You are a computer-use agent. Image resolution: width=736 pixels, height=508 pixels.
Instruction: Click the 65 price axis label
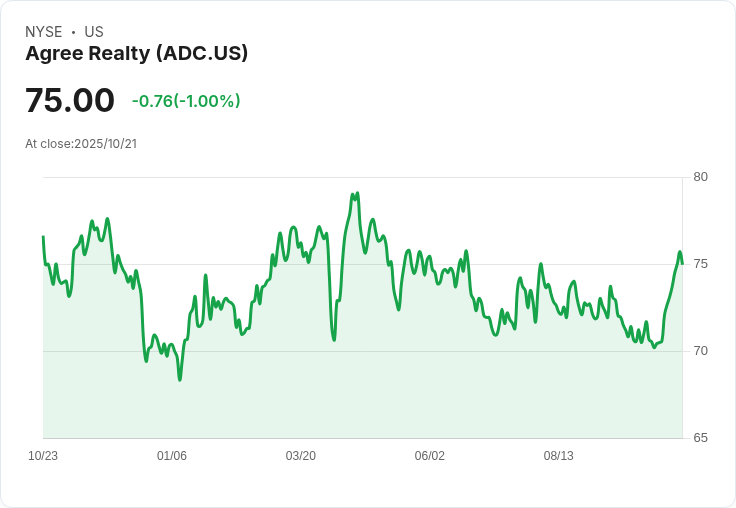click(700, 438)
